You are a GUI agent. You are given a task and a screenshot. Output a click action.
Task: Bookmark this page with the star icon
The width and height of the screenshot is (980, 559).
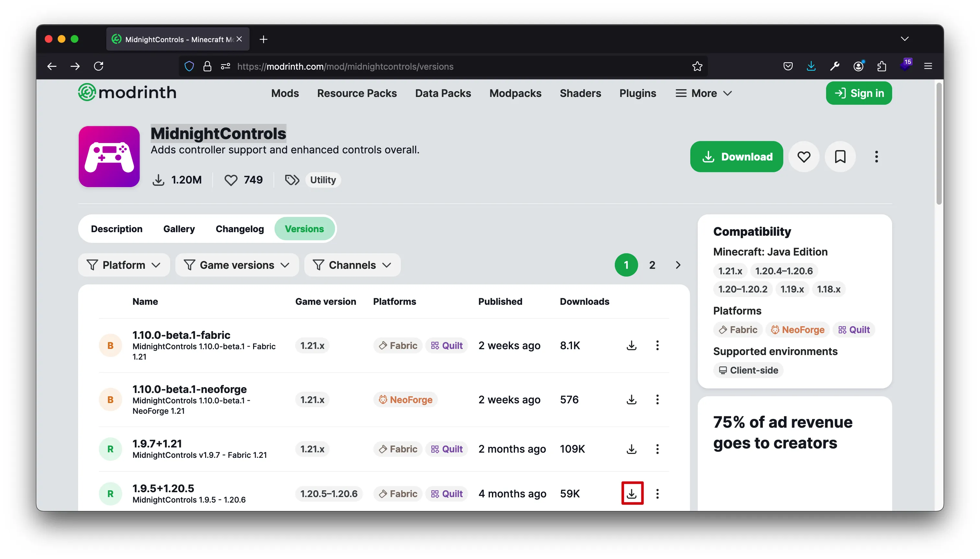(697, 66)
